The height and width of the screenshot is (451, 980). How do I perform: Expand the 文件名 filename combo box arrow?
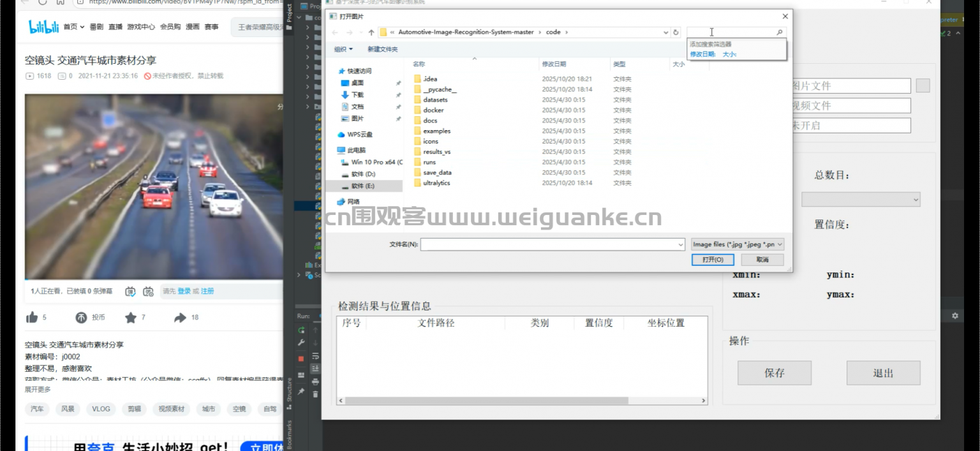pos(679,244)
